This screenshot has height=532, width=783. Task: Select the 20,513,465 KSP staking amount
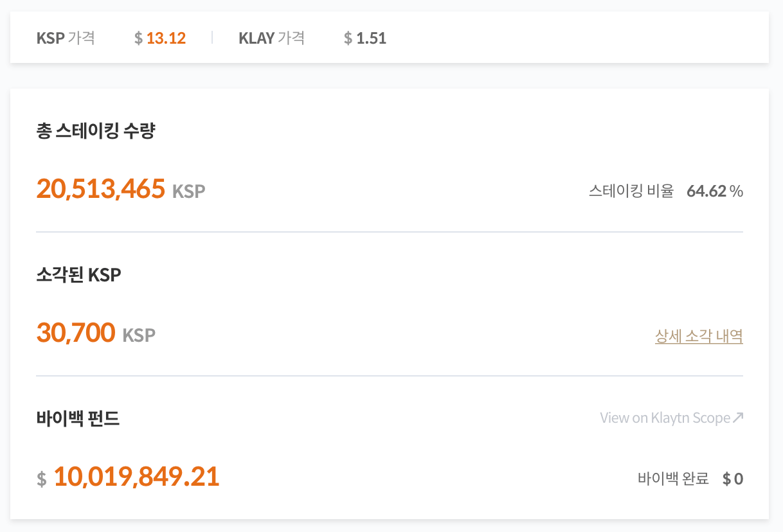tap(120, 189)
